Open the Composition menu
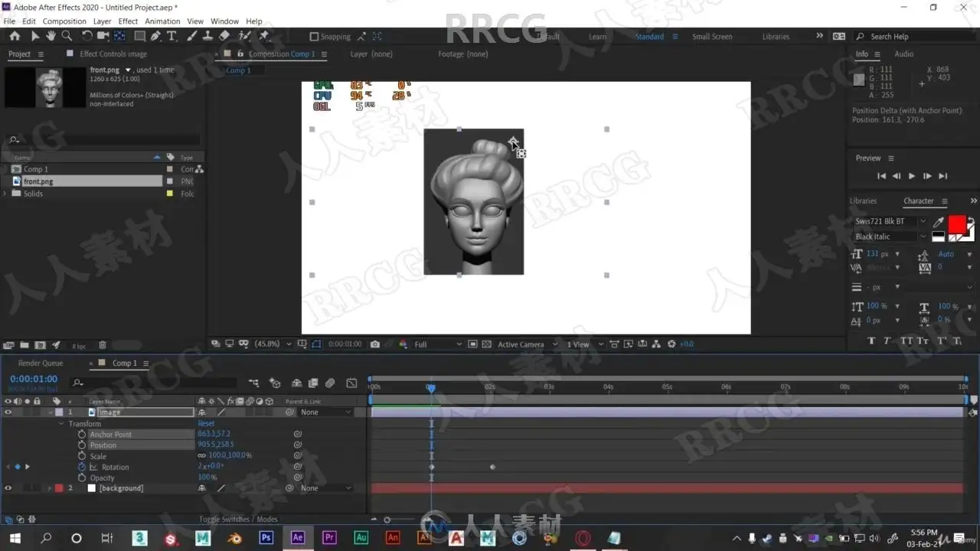 click(64, 21)
